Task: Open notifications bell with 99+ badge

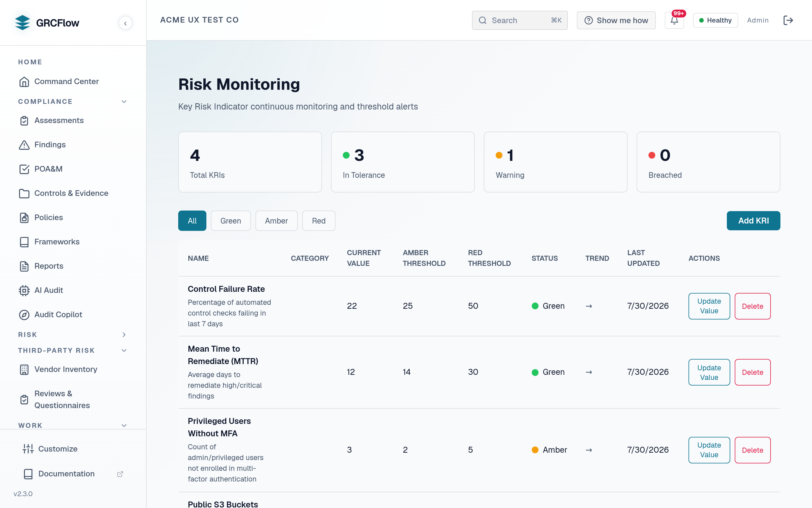Action: coord(674,20)
